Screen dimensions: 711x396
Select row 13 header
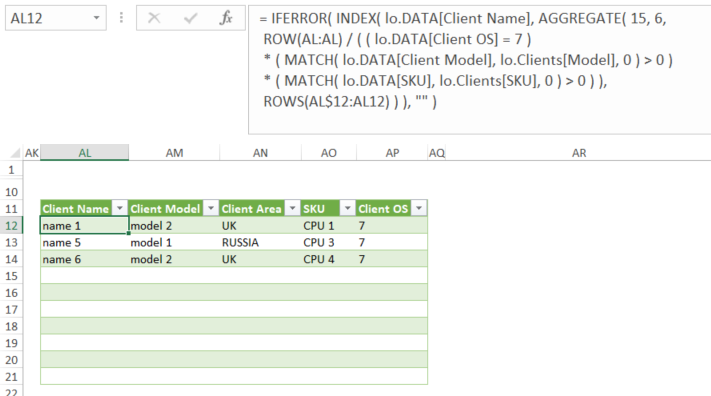[x=11, y=243]
